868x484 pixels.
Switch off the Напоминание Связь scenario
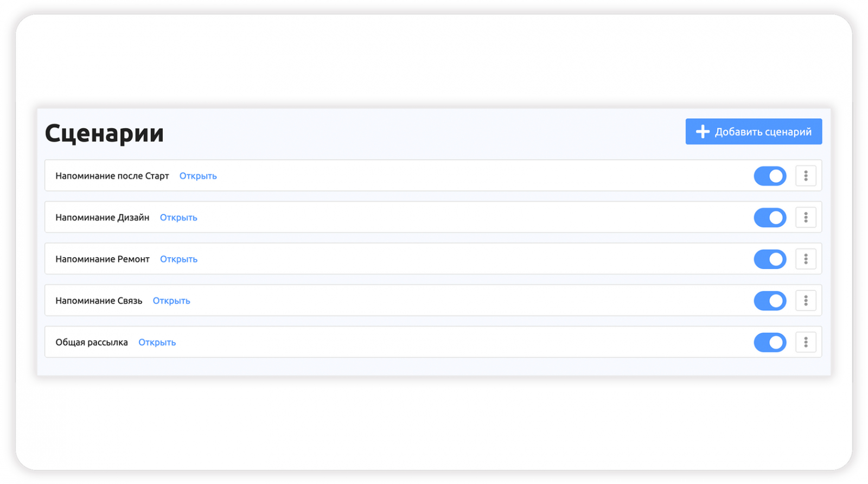(x=770, y=301)
